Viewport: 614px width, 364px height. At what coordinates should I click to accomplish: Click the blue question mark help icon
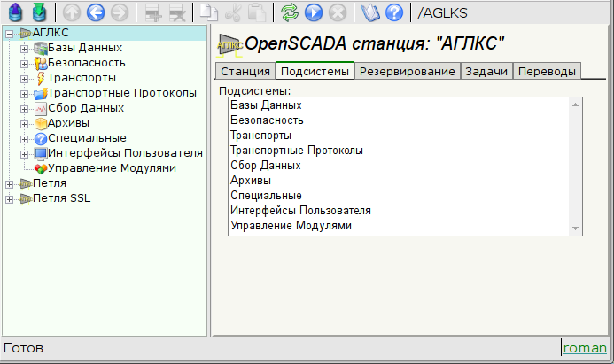[x=394, y=12]
